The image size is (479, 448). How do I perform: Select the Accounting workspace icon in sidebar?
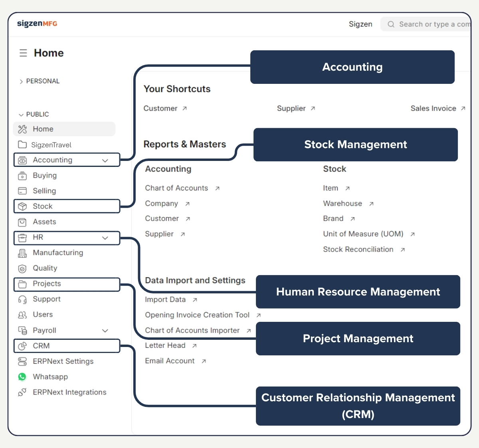22,160
